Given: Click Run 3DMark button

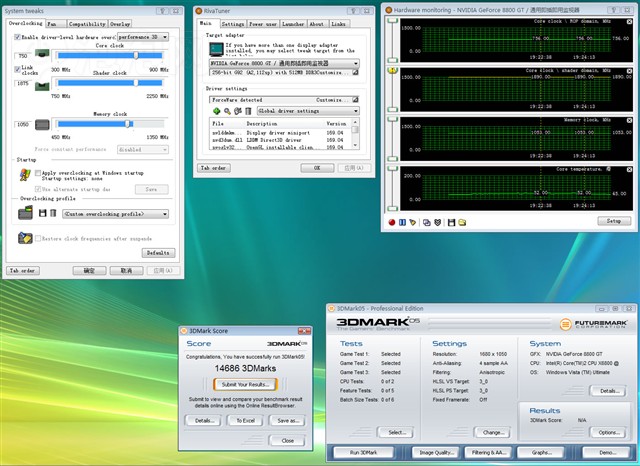Looking at the screenshot, I should 363,452.
